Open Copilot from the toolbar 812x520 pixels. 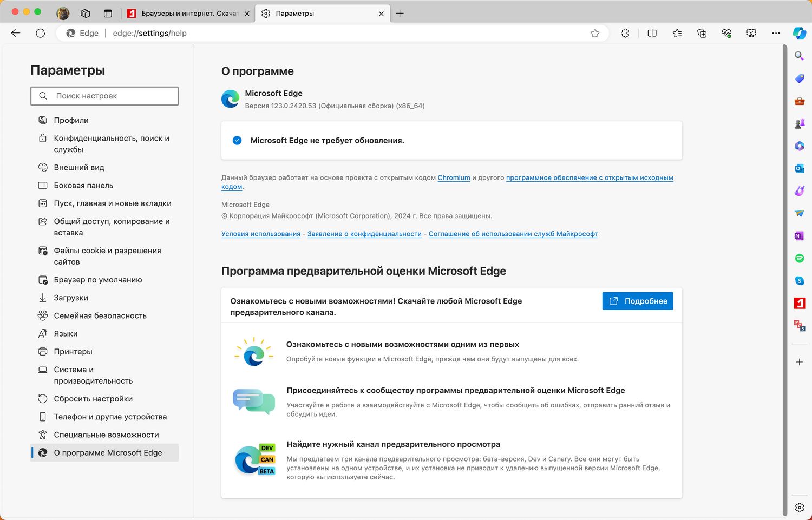pyautogui.click(x=800, y=33)
